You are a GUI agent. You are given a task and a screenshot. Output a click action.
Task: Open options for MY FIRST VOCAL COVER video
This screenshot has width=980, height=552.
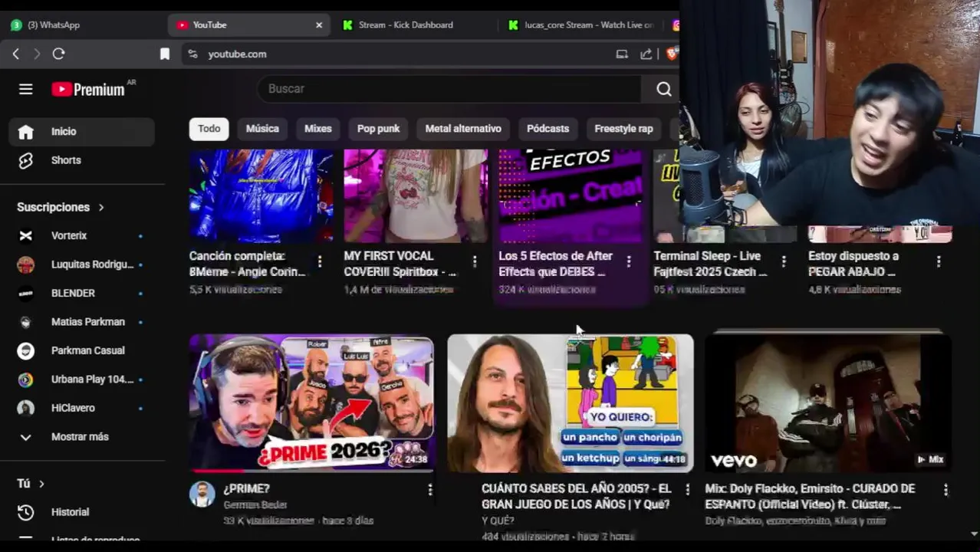click(475, 261)
